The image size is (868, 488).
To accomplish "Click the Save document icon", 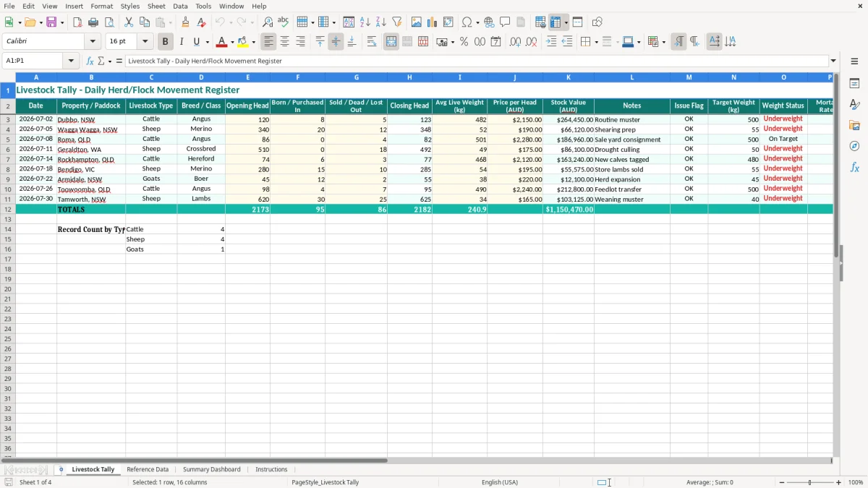I will [x=51, y=22].
